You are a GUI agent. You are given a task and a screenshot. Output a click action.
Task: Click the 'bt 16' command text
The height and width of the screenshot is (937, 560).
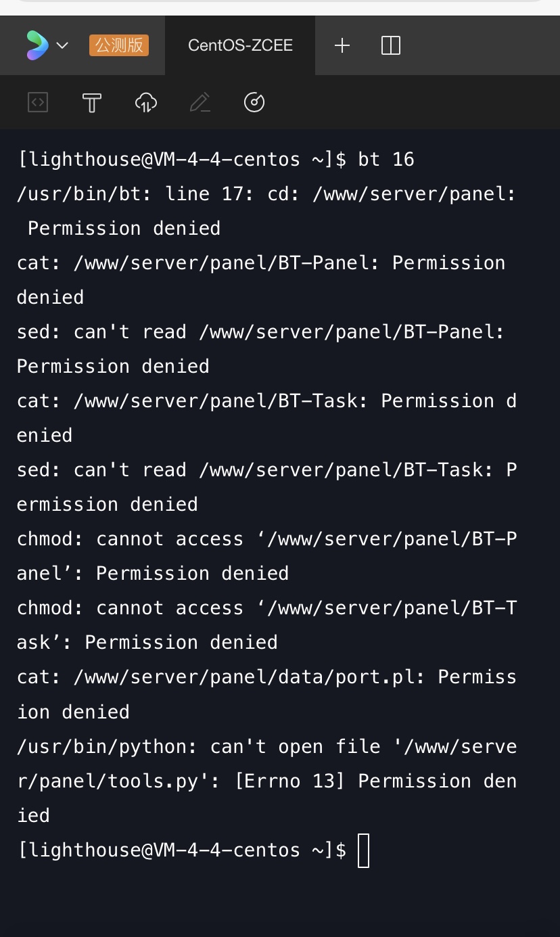coord(386,160)
